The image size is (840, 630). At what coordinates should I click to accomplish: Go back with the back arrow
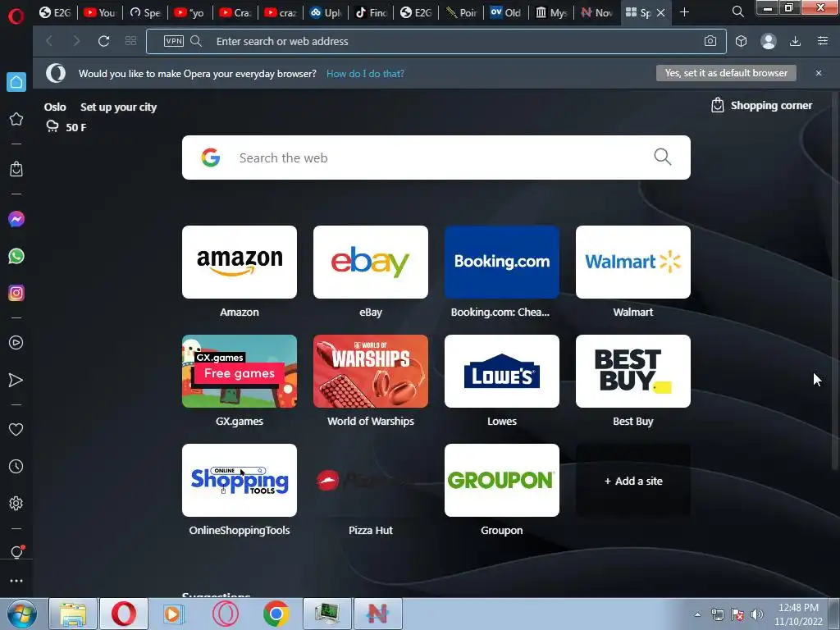(48, 41)
